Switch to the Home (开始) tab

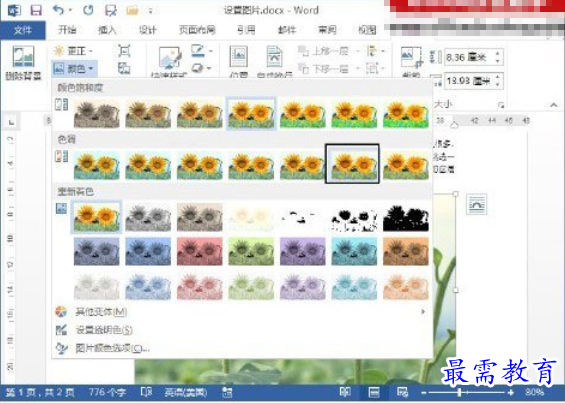[x=67, y=30]
